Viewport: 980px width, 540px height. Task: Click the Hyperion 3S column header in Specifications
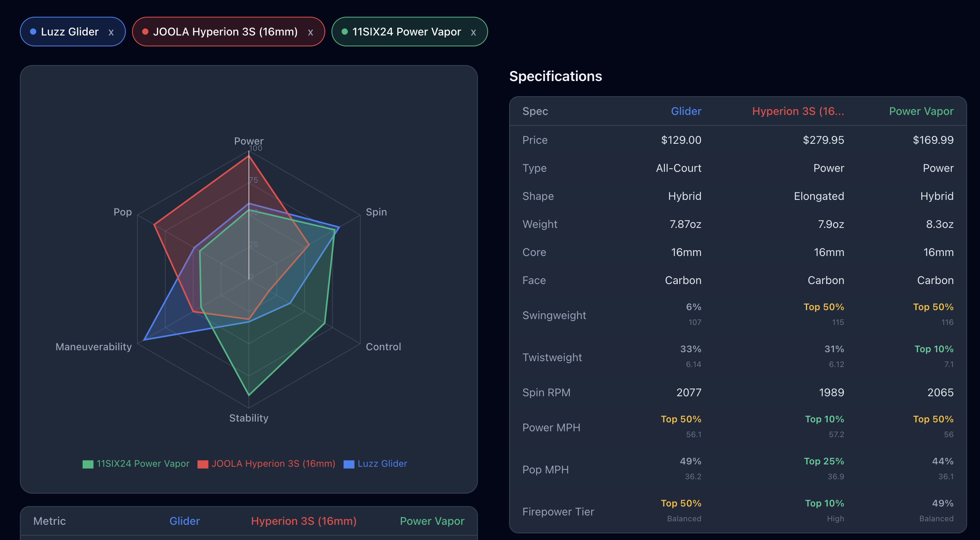798,111
